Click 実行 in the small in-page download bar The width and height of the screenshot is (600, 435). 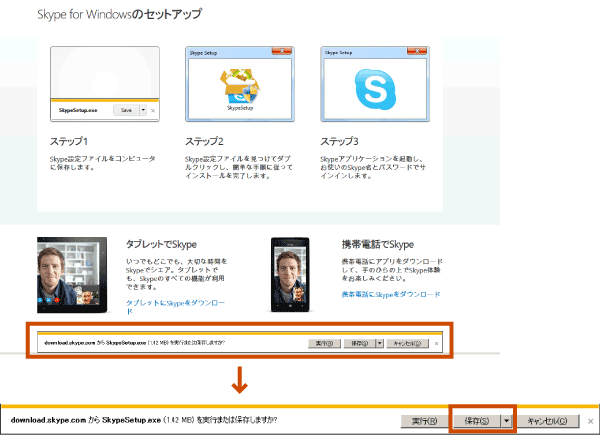pyautogui.click(x=324, y=343)
